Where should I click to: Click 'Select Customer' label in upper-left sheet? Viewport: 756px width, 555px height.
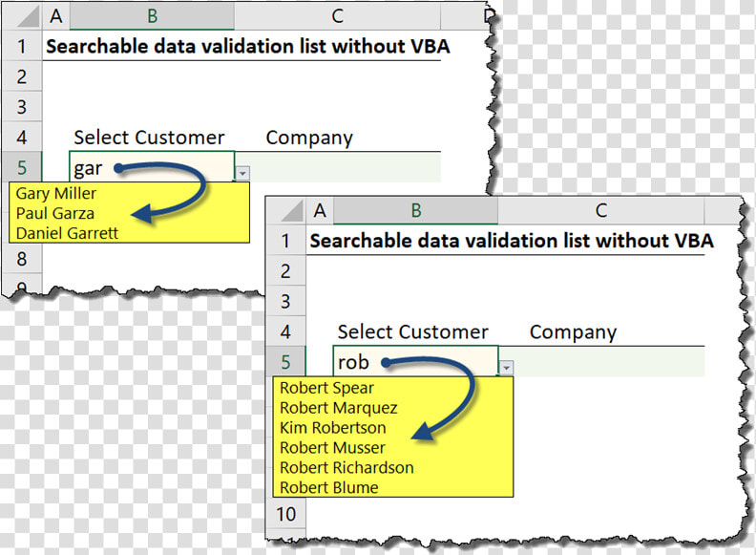click(x=149, y=137)
